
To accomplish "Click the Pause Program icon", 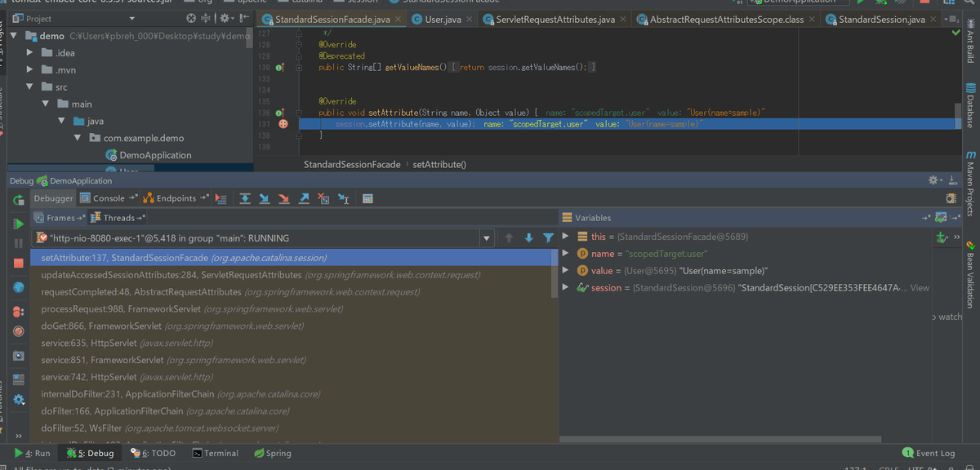I will (18, 243).
